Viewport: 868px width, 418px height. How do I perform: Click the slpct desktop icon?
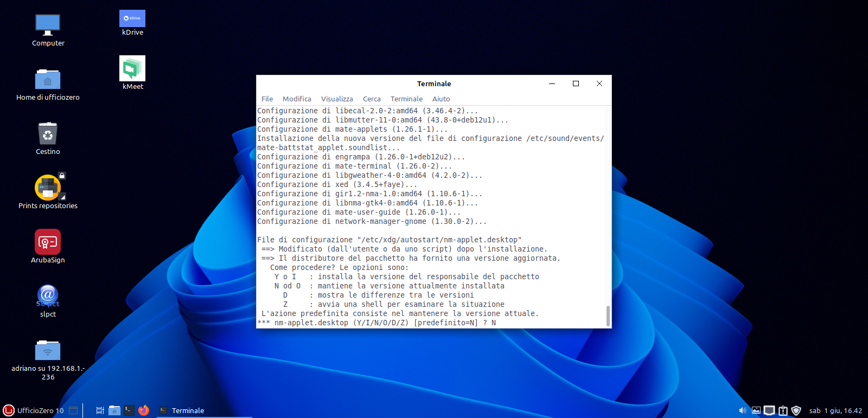coord(48,296)
